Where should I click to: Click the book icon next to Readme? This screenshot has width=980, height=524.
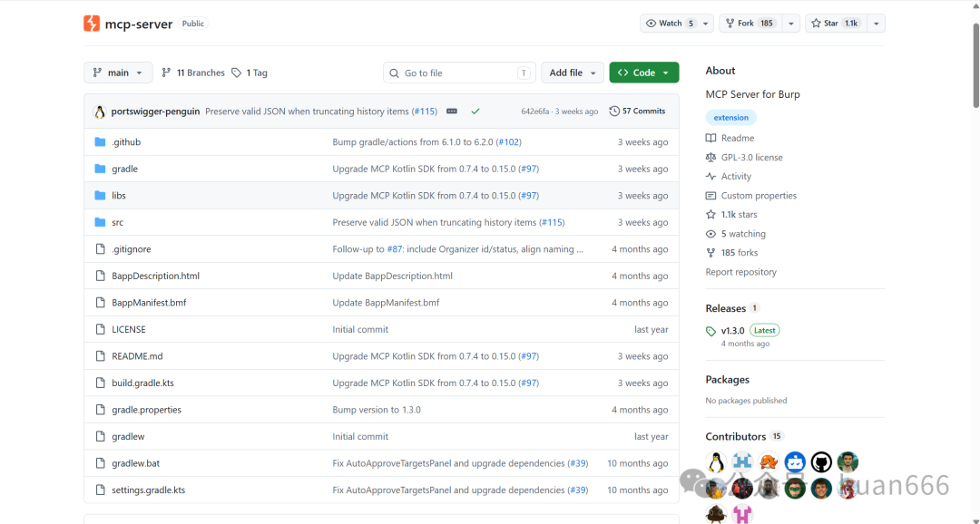[x=710, y=138]
